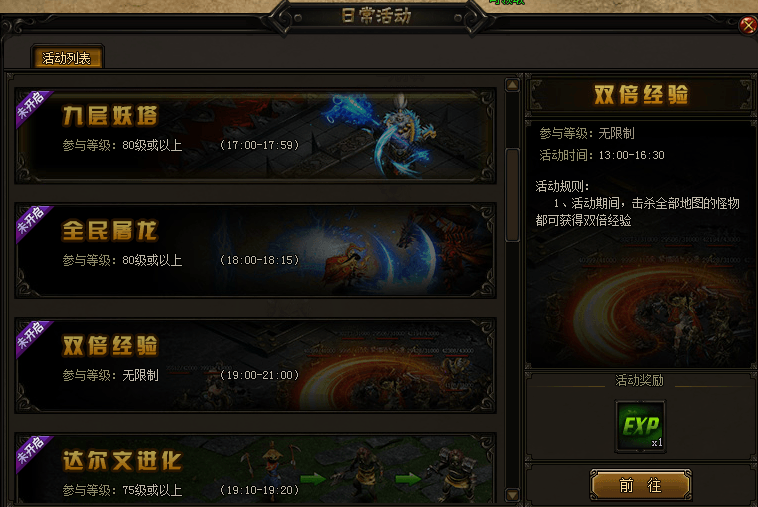Click the 未开启 ribbon on 达尔文进化

[33, 452]
